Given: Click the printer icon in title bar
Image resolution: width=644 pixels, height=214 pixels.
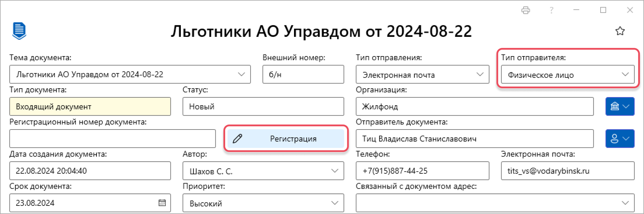Looking at the screenshot, I should tap(525, 10).
